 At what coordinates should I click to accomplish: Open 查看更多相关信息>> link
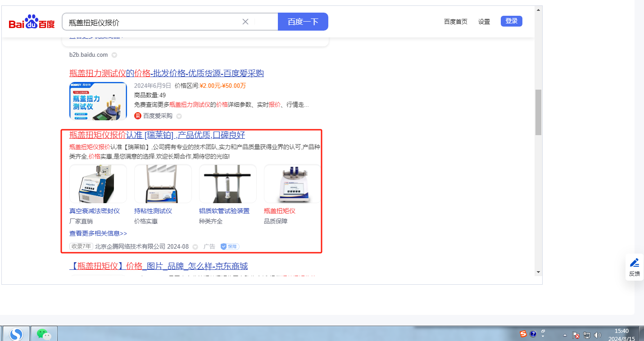[x=98, y=233]
